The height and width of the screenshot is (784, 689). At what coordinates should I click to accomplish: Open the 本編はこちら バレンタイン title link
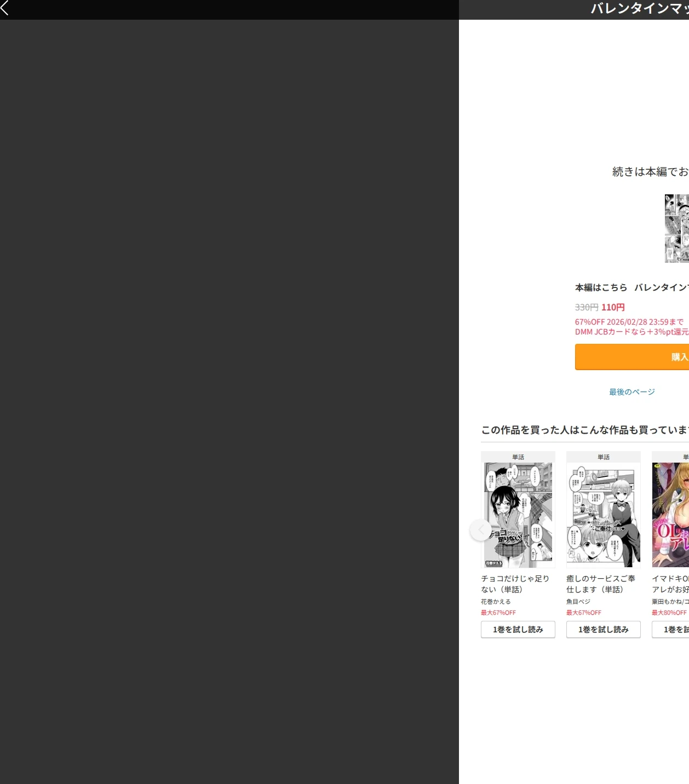pos(632,287)
